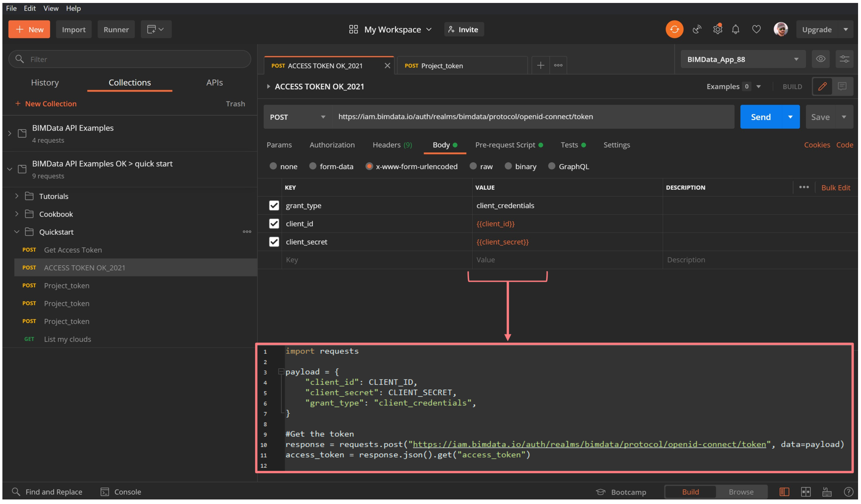Click the blue Send button
The width and height of the screenshot is (861, 504).
pyautogui.click(x=760, y=117)
